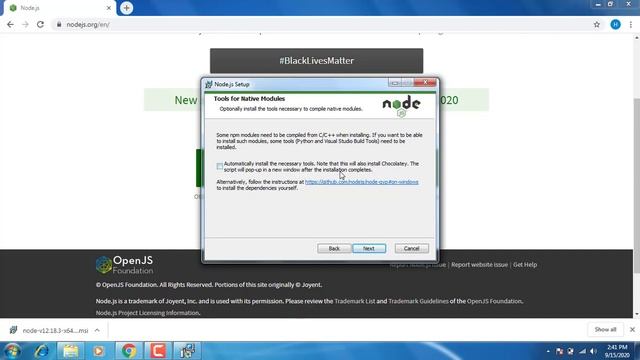Image resolution: width=640 pixels, height=360 pixels.
Task: Click Back in Node.js Setup
Action: pyautogui.click(x=334, y=248)
